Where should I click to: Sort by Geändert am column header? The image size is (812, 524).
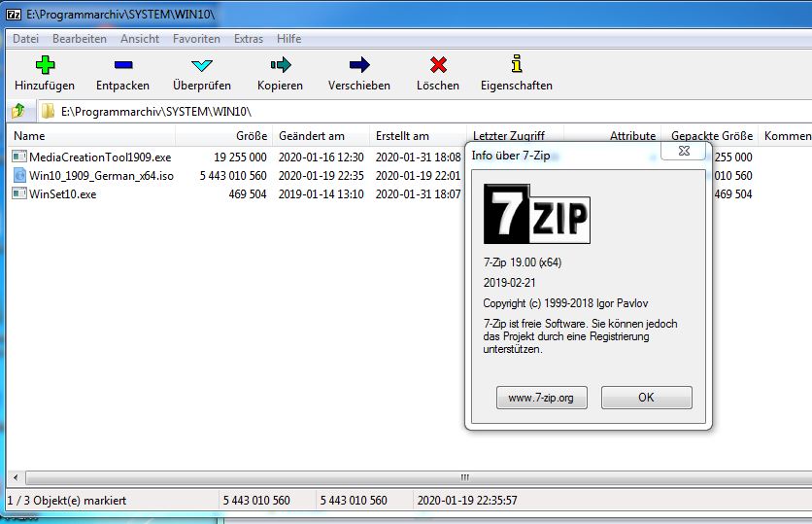click(x=321, y=136)
